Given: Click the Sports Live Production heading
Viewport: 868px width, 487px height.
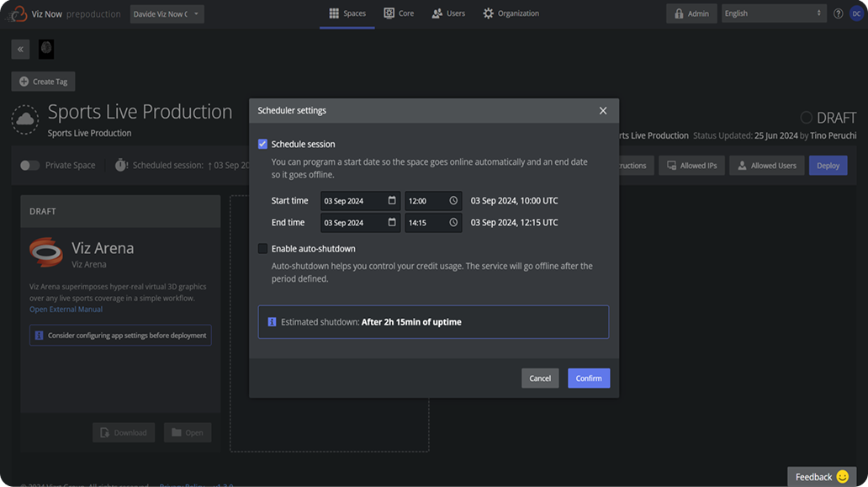Looking at the screenshot, I should 140,112.
